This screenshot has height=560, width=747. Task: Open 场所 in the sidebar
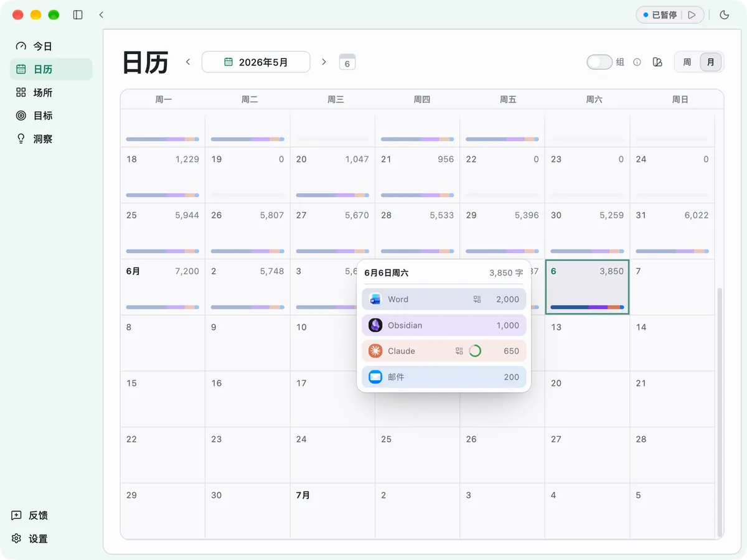pyautogui.click(x=51, y=93)
